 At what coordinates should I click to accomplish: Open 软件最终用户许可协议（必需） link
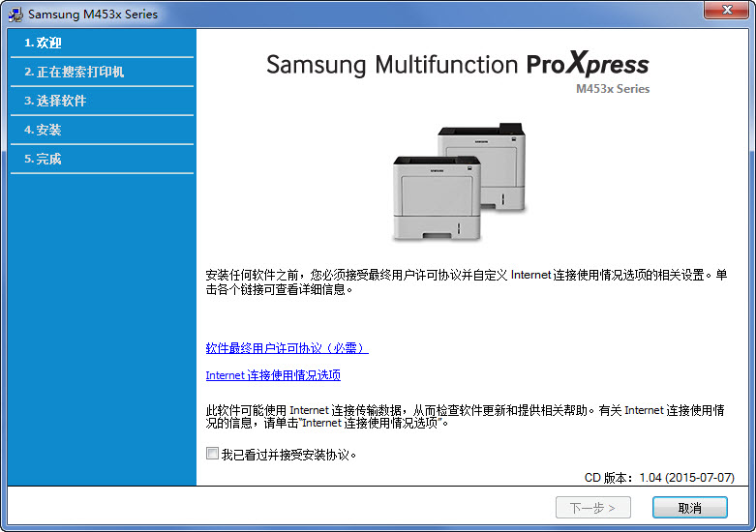[287, 348]
